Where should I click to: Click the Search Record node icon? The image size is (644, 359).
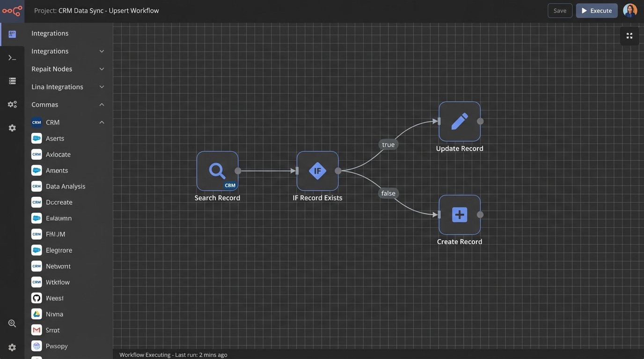pyautogui.click(x=217, y=171)
